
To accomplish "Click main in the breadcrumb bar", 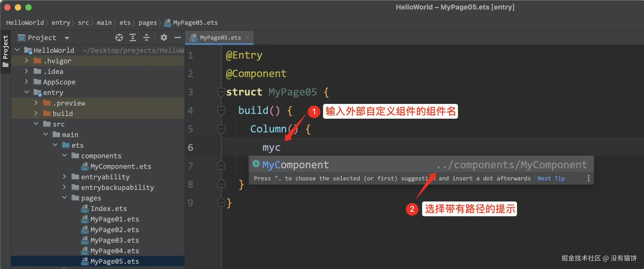I will (x=104, y=23).
